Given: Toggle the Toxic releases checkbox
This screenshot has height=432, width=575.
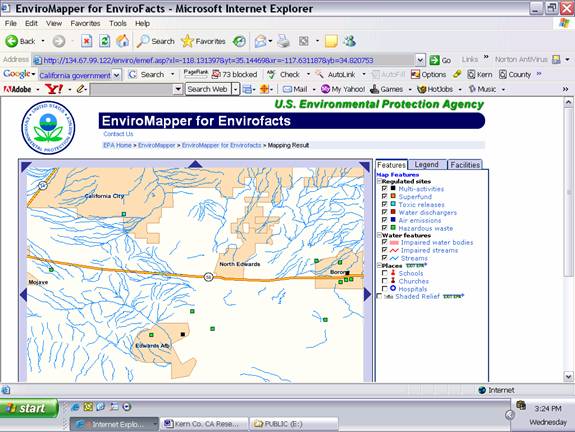Looking at the screenshot, I should (x=385, y=204).
